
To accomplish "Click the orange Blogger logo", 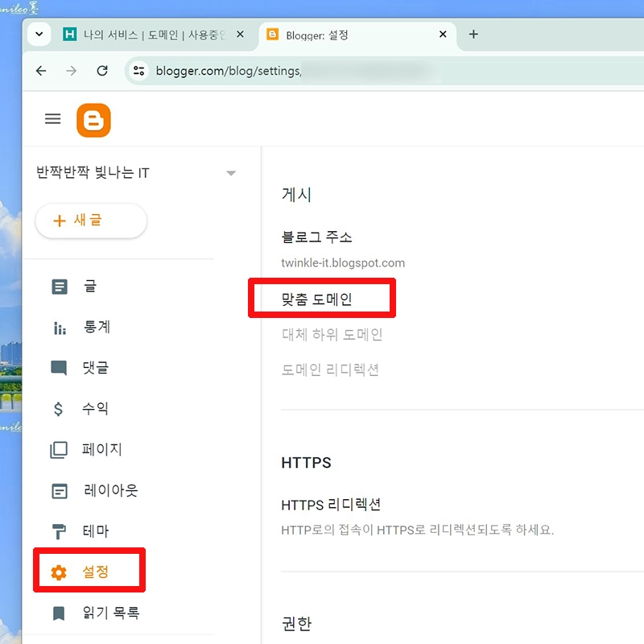I will click(x=93, y=118).
